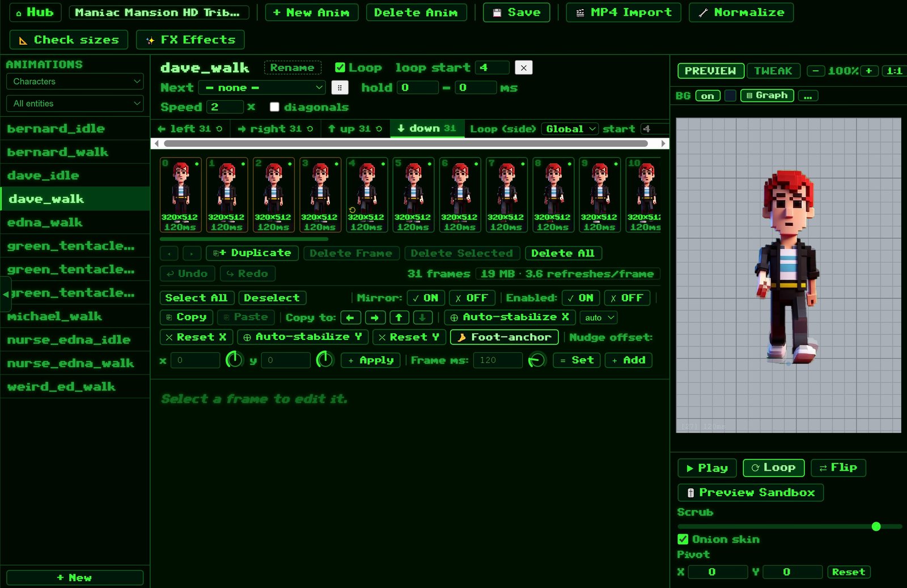The image size is (907, 588).
Task: Switch to the PREVIEW tab
Action: pos(711,71)
